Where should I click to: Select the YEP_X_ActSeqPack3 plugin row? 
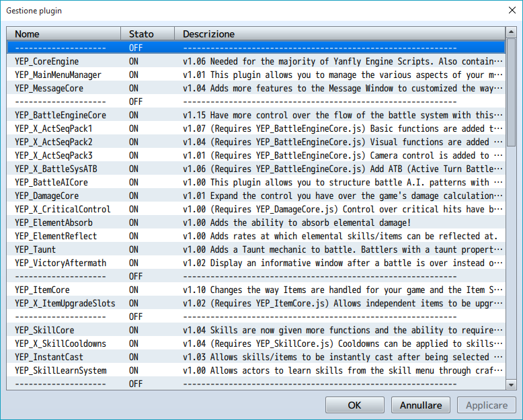pos(256,155)
